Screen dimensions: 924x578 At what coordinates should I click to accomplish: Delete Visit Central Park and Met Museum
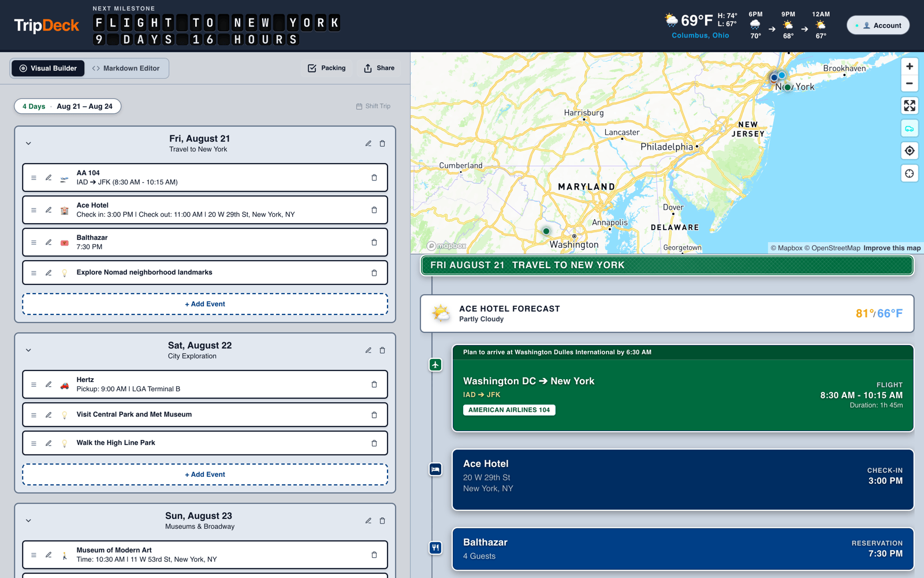coord(374,415)
